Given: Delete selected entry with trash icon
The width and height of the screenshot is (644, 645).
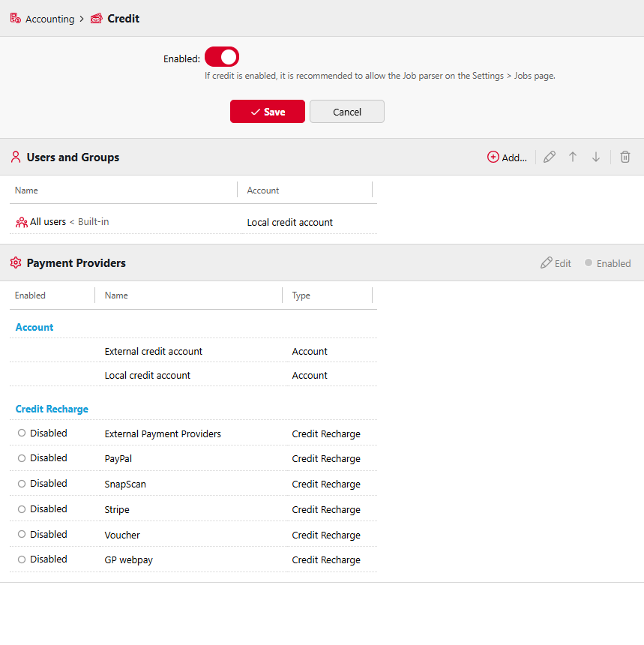Looking at the screenshot, I should point(625,157).
